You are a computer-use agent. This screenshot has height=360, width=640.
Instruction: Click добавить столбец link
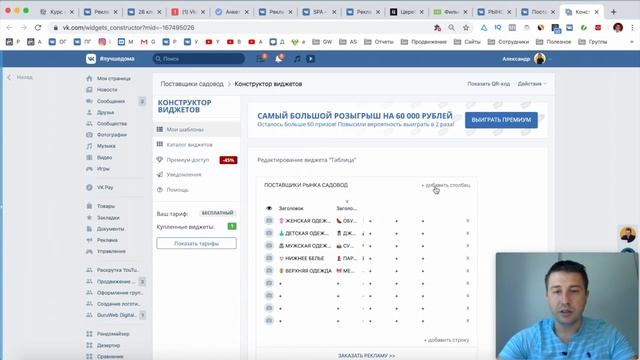tap(446, 185)
